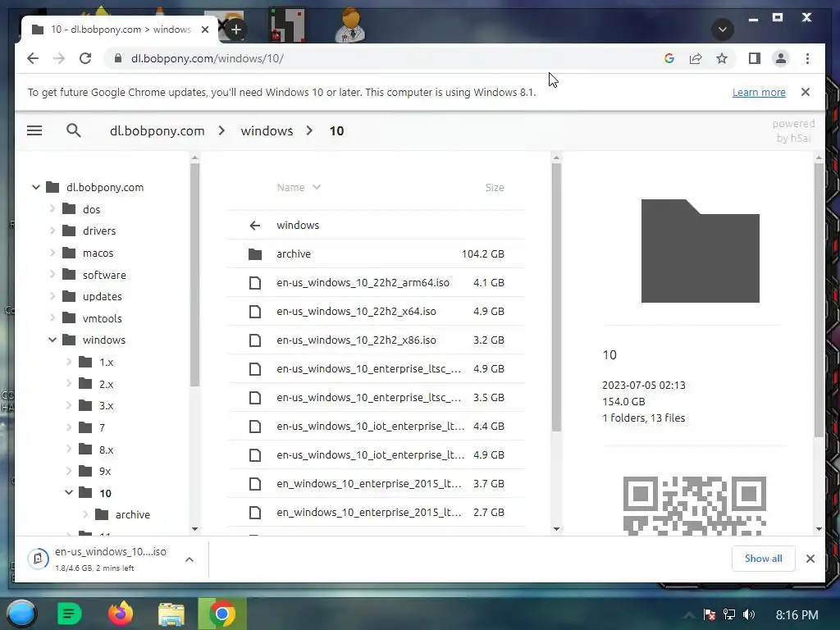Viewport: 840px width, 630px height.
Task: Open the 7 folder in tree
Action: (x=92, y=427)
